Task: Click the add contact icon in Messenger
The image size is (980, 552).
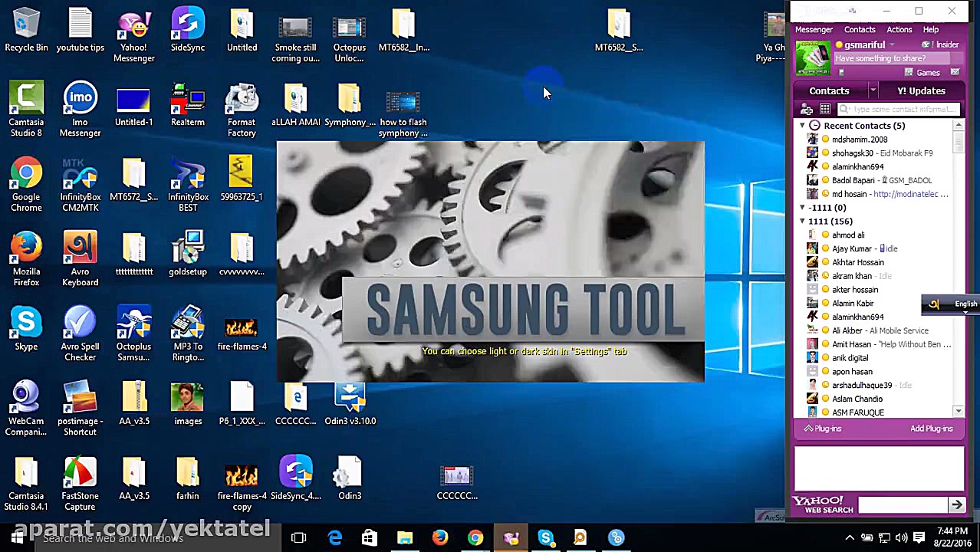Action: [x=807, y=110]
